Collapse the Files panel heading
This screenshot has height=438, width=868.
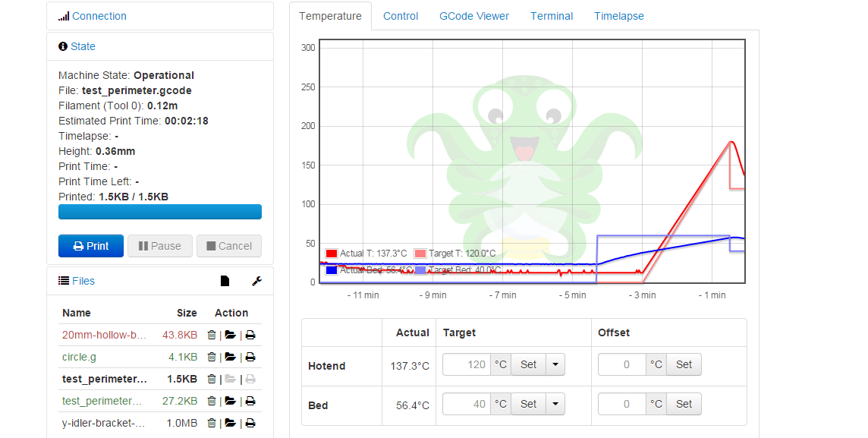(83, 281)
